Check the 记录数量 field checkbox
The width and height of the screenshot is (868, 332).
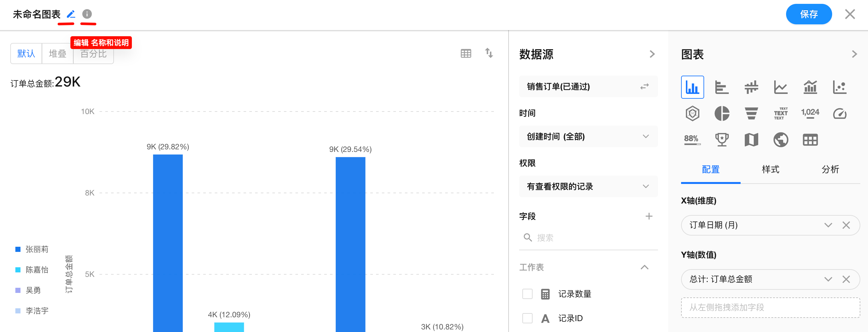527,294
